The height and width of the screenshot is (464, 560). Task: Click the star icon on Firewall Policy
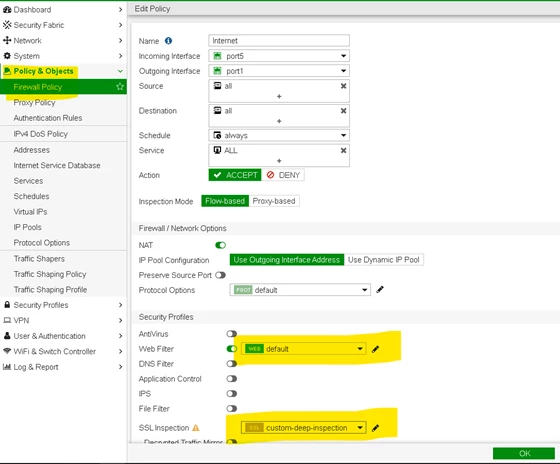click(120, 86)
